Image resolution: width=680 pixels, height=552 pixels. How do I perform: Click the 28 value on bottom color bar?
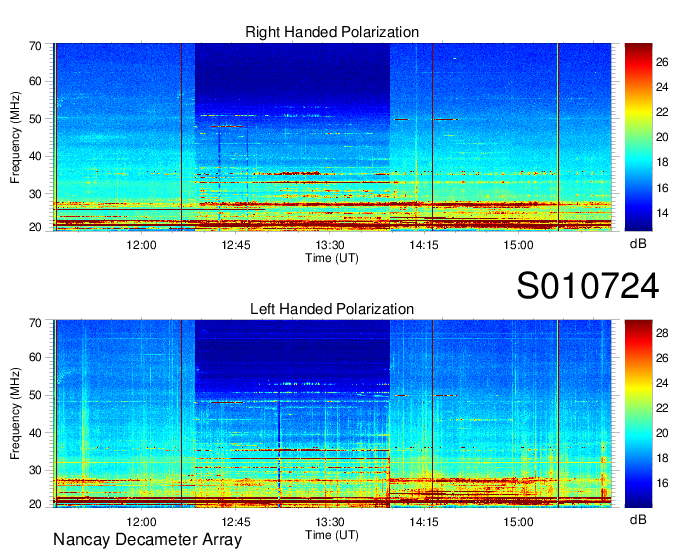[662, 333]
